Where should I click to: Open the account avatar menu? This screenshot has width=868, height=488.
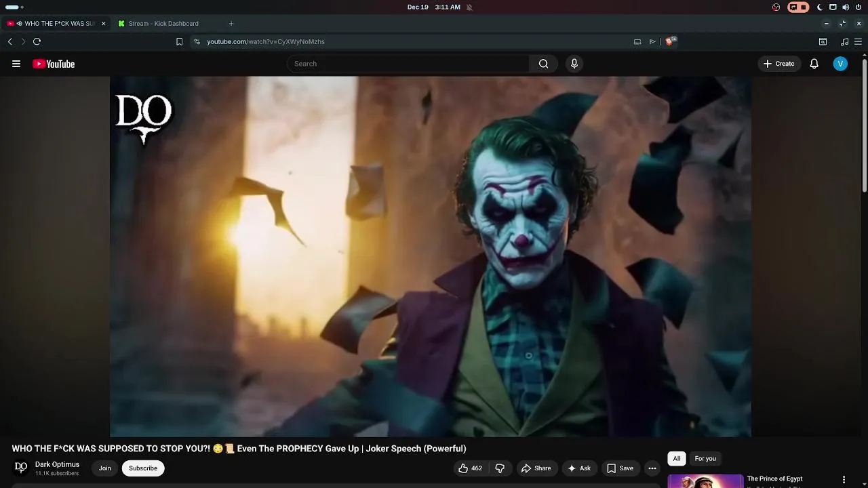point(840,64)
